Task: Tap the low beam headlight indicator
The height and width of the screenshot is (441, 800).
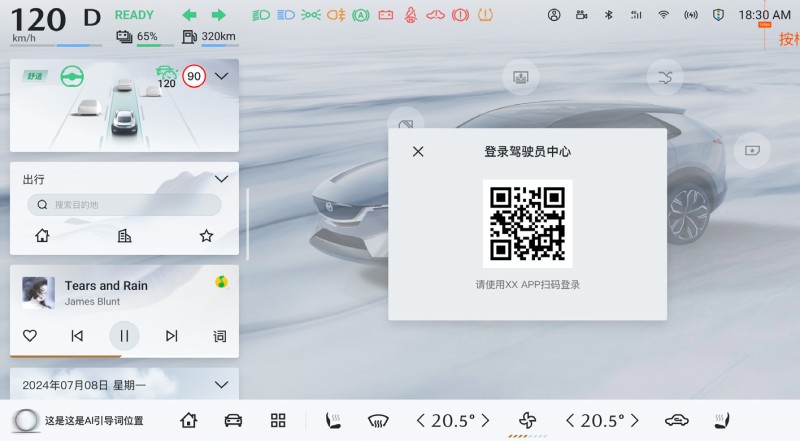Action: tap(261, 15)
